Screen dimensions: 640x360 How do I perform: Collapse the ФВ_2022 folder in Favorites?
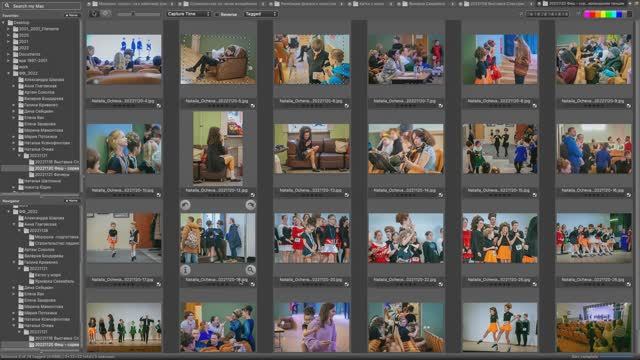[x=9, y=73]
